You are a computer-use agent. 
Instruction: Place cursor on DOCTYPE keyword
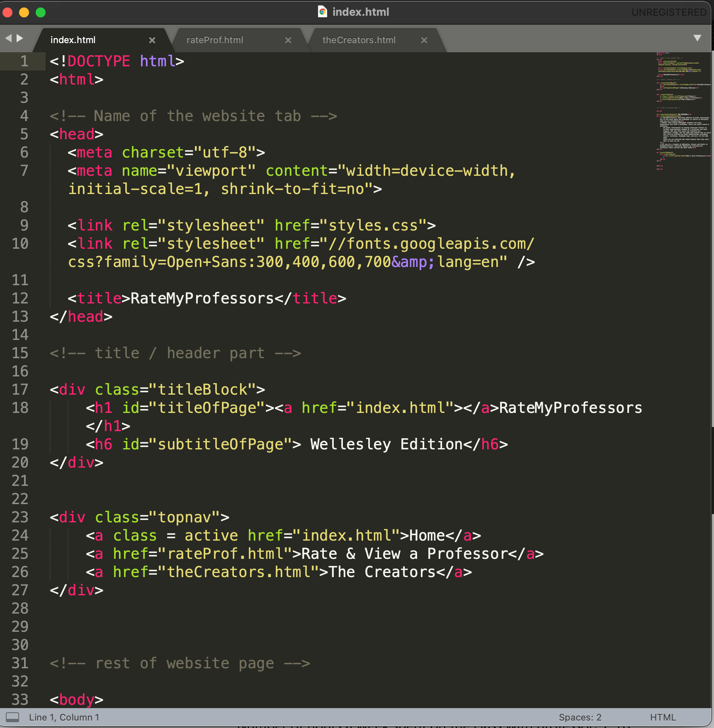[99, 61]
